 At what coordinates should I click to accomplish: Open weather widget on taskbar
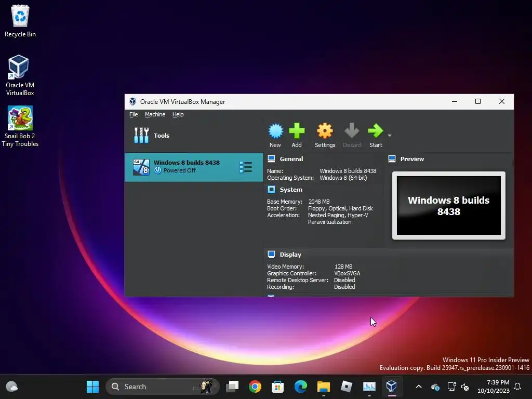pos(12,387)
